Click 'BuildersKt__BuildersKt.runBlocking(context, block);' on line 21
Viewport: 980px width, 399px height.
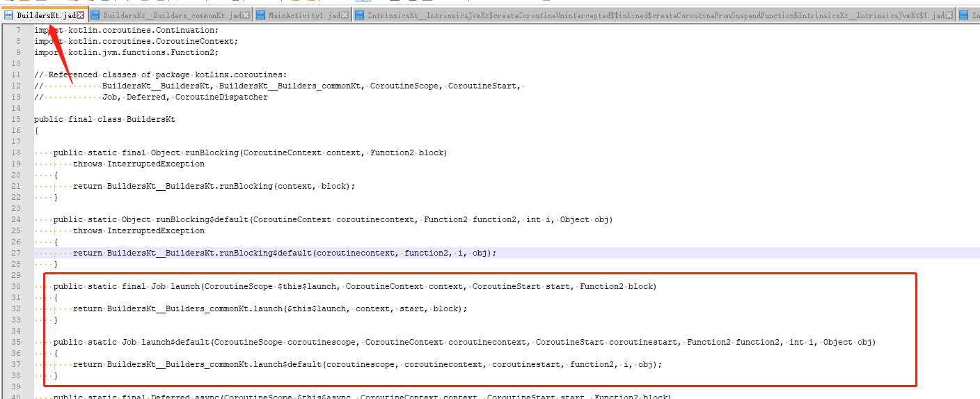231,186
